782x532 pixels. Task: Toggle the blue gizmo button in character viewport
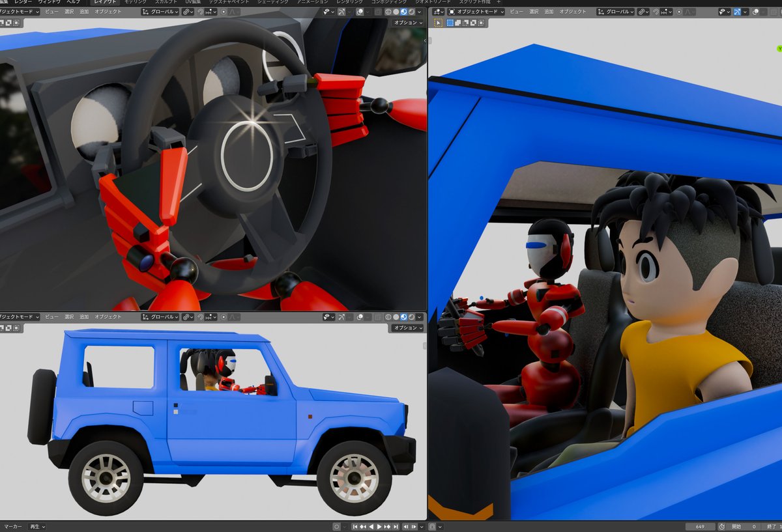click(737, 12)
